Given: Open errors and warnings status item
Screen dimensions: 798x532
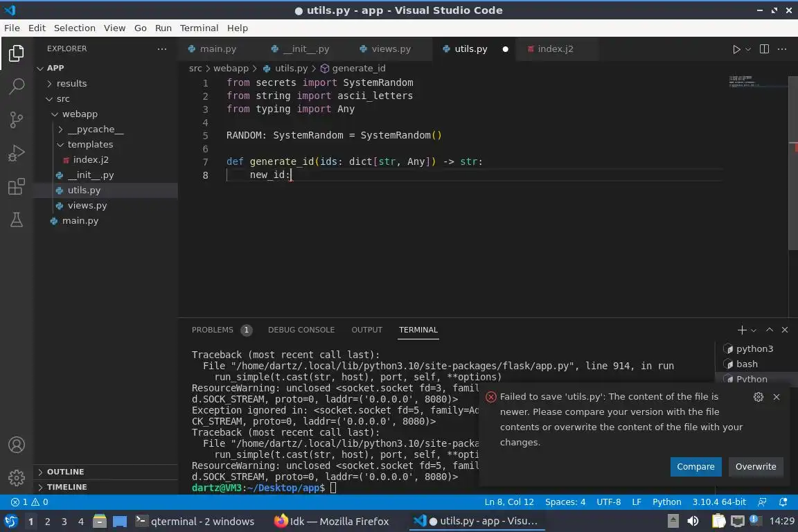Looking at the screenshot, I should (x=30, y=502).
